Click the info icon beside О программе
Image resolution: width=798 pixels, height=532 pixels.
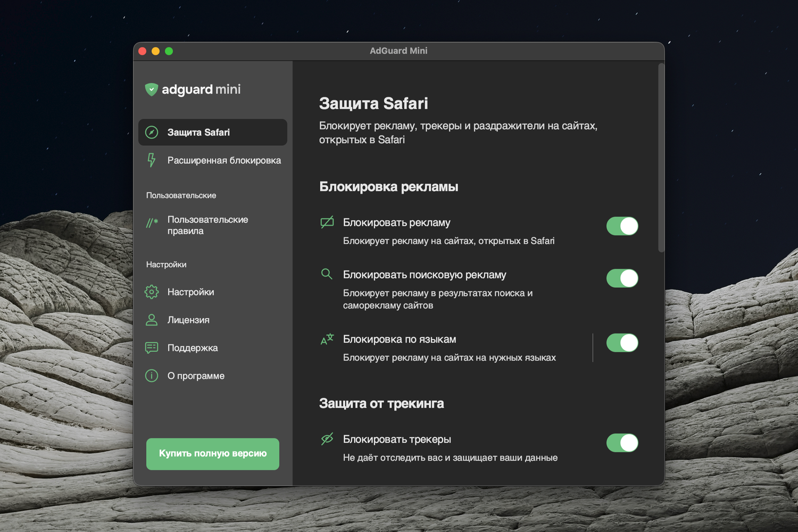point(152,376)
